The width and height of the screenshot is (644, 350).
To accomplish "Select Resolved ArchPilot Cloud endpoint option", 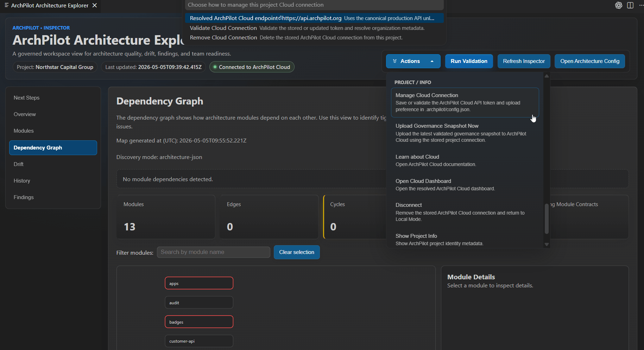I will [314, 18].
